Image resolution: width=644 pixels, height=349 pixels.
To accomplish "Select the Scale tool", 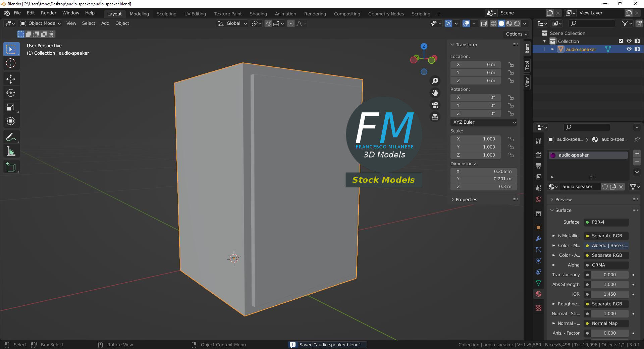I will 11,107.
